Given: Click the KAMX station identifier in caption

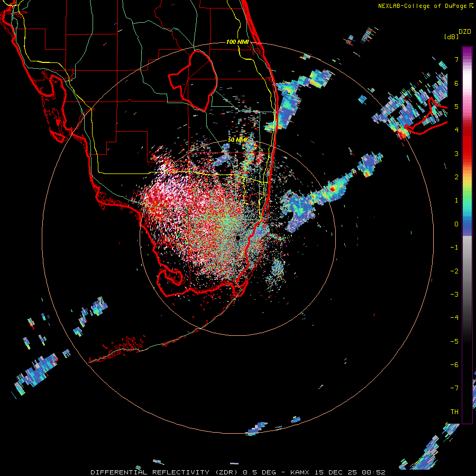Looking at the screenshot, I should [300, 472].
